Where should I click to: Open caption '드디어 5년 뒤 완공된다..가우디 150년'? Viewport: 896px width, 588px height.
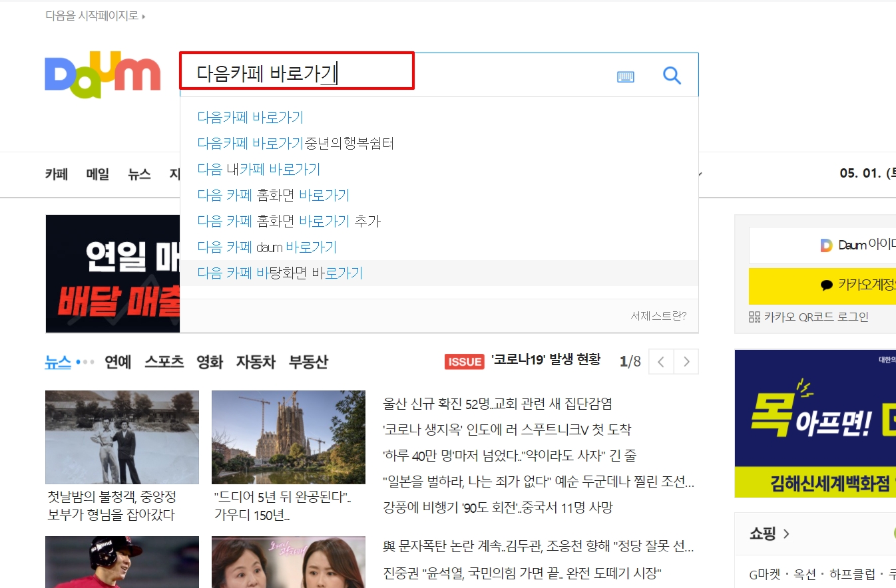(283, 506)
